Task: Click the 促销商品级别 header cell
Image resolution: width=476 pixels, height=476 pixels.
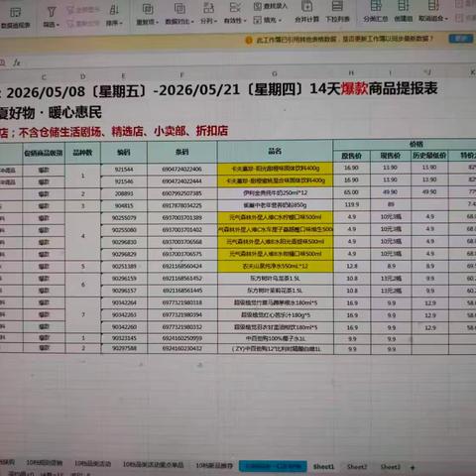Action: coord(44,153)
